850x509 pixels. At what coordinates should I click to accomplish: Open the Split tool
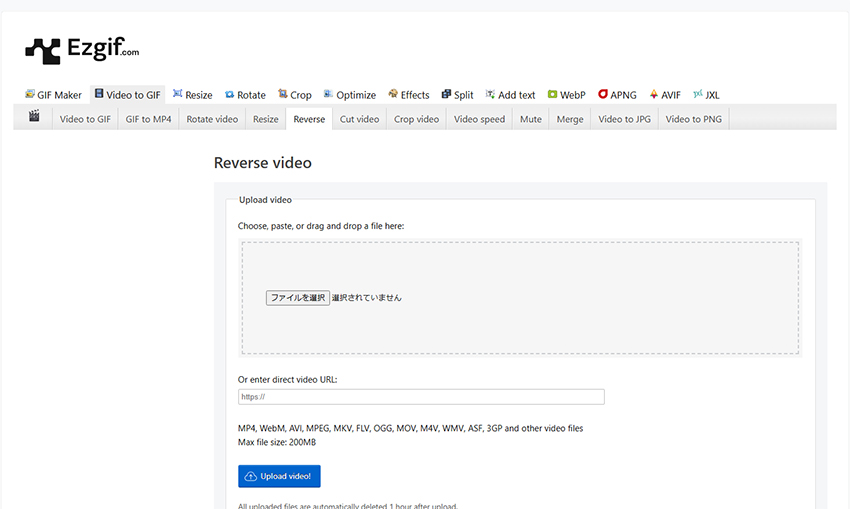pyautogui.click(x=457, y=95)
